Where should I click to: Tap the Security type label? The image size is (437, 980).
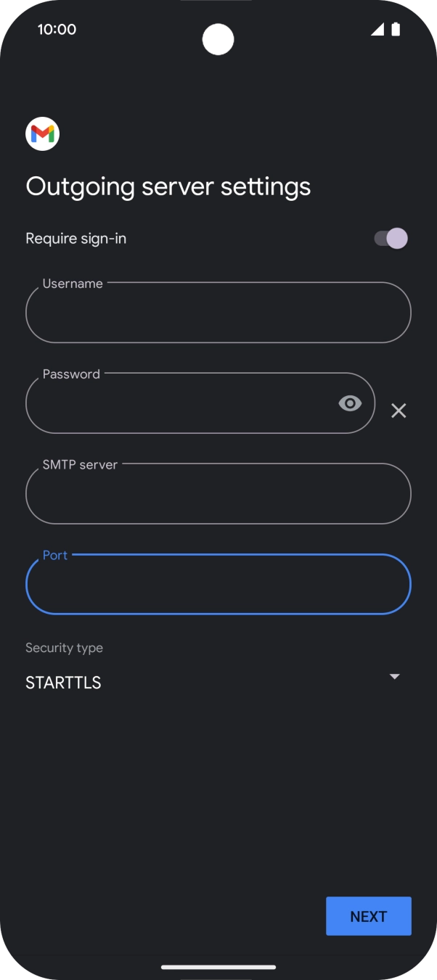[64, 648]
